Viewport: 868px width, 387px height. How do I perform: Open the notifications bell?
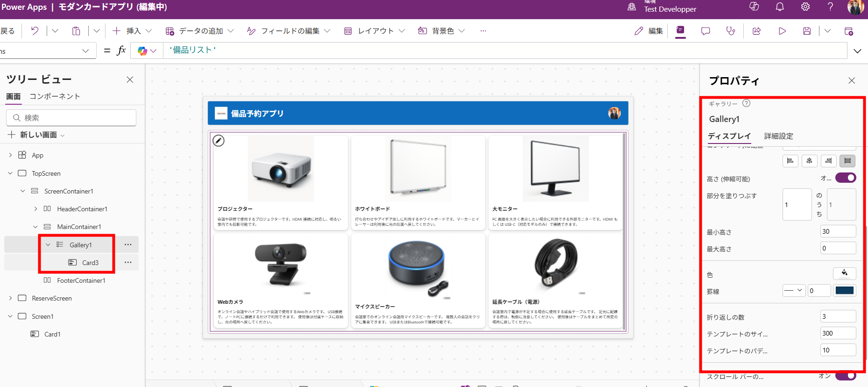coord(780,7)
